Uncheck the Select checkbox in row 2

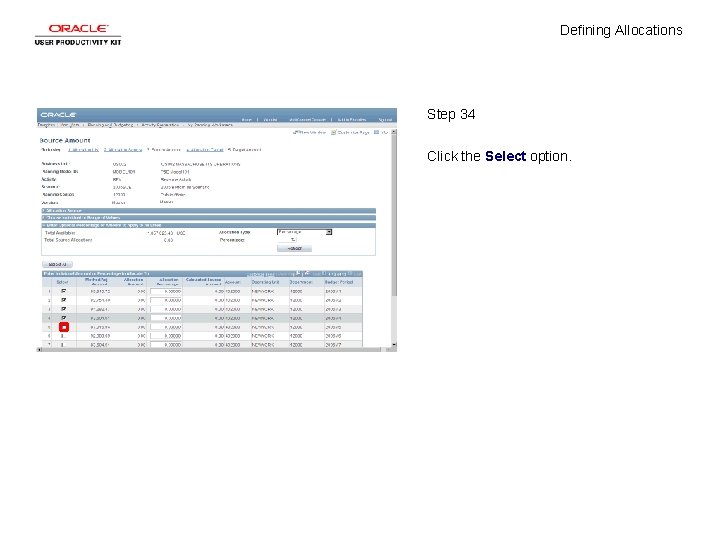63,300
